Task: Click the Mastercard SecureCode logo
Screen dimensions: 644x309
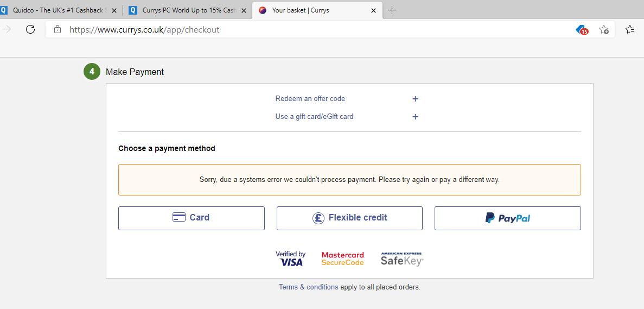Action: [342, 258]
